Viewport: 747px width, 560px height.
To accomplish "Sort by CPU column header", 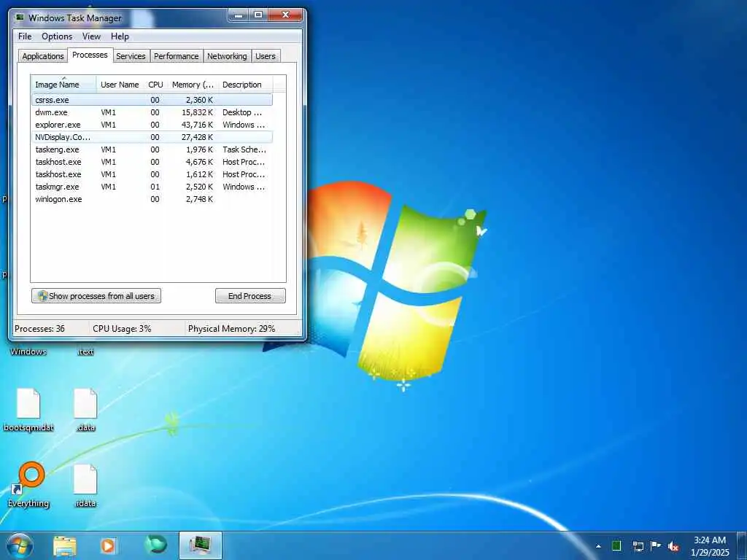I will (156, 85).
